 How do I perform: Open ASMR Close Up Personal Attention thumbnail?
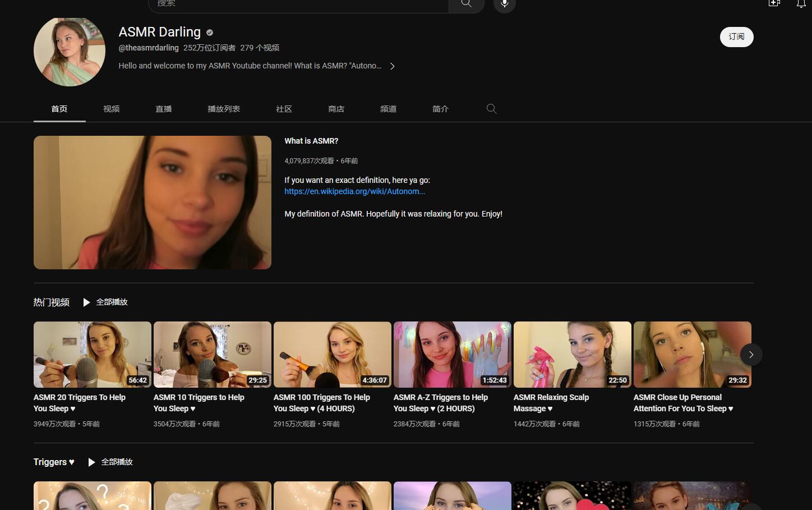click(693, 355)
